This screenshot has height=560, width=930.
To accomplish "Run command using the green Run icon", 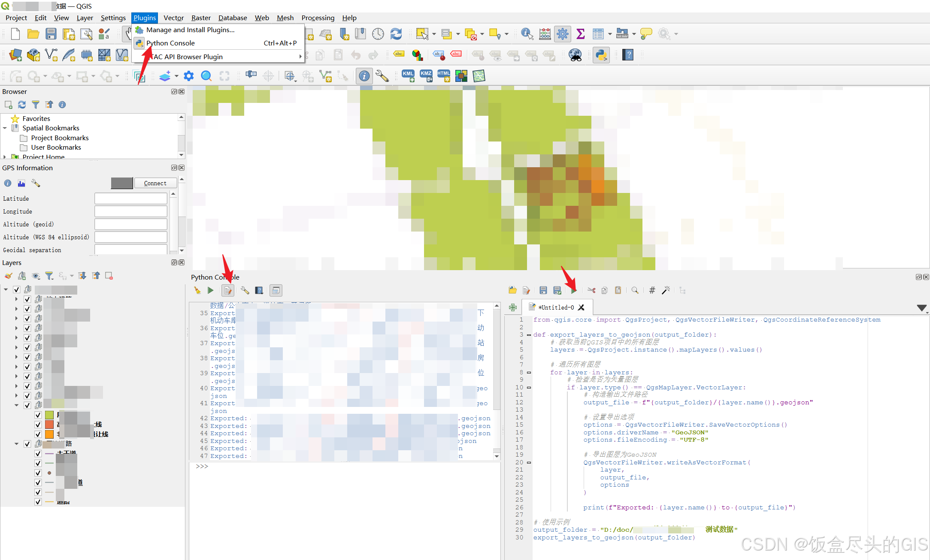I will coord(210,290).
